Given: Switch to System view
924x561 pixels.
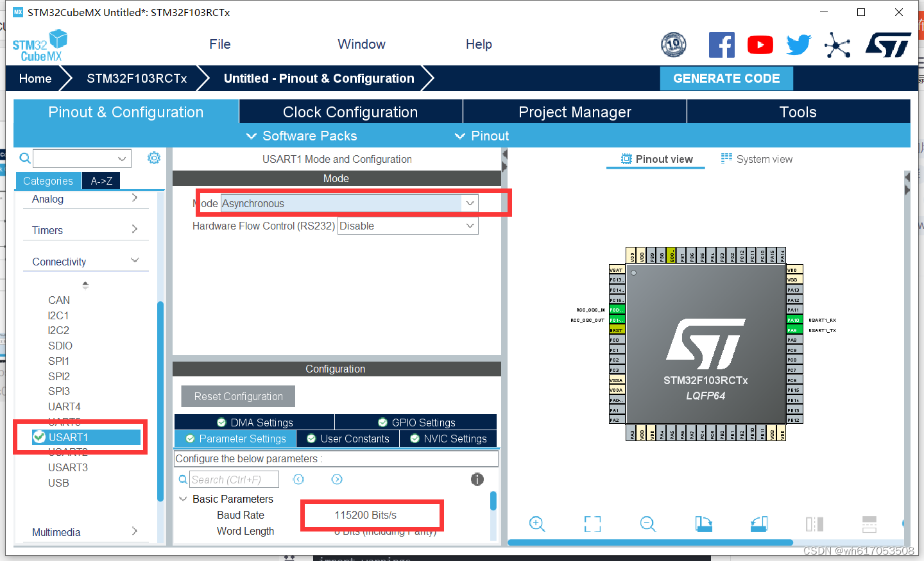Looking at the screenshot, I should pyautogui.click(x=757, y=159).
